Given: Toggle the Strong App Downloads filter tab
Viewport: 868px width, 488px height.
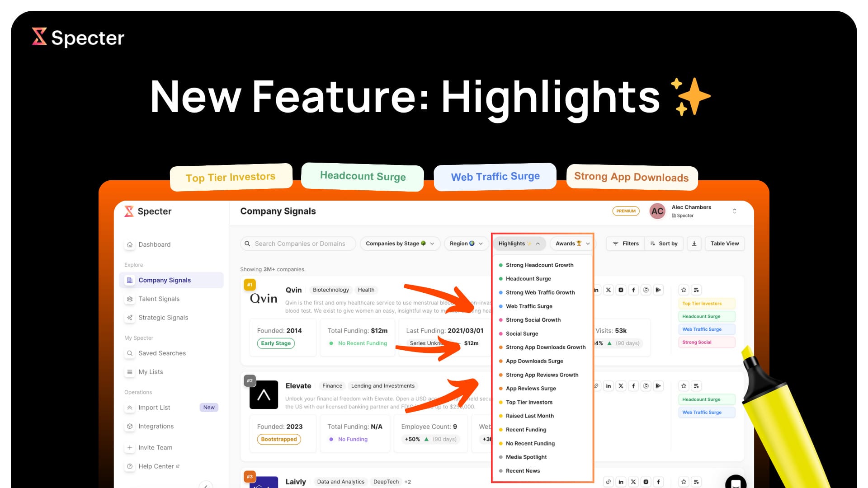Looking at the screenshot, I should pos(630,177).
